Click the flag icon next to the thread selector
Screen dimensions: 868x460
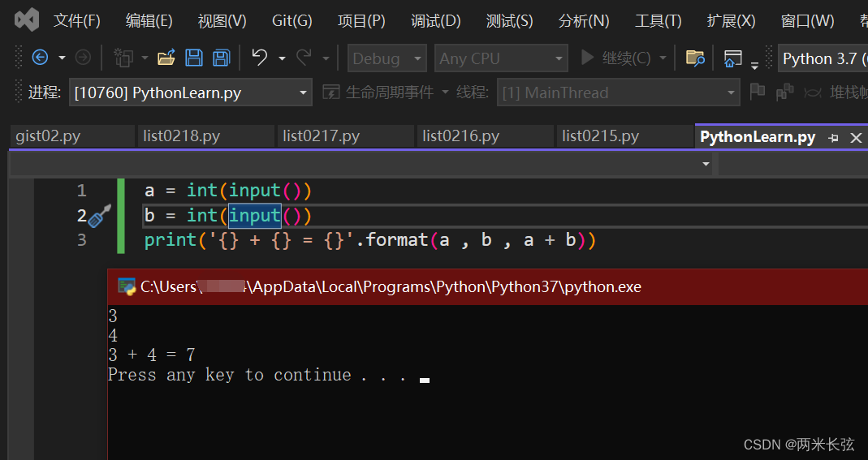click(758, 91)
